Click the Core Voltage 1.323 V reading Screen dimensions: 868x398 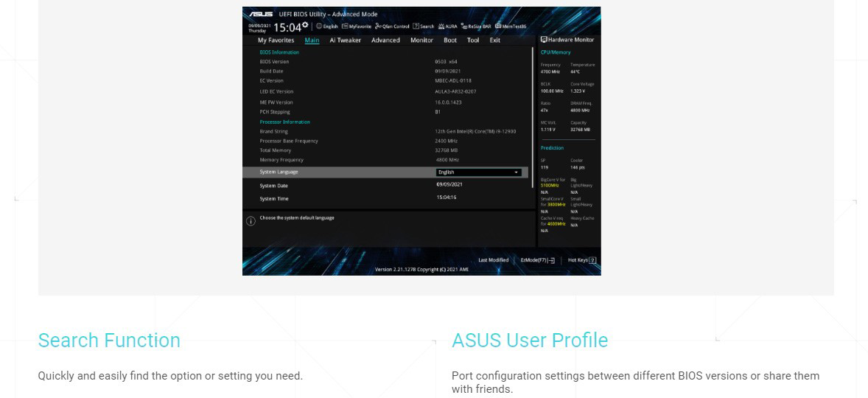(x=578, y=91)
